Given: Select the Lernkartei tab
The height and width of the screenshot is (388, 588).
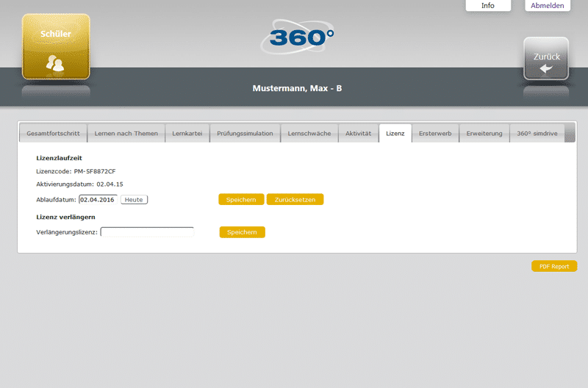Looking at the screenshot, I should click(x=187, y=133).
